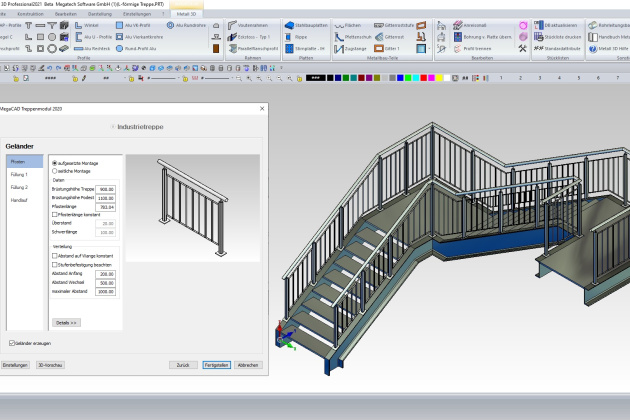This screenshot has width=630, height=420.
Task: Expand the Details >> section
Action: coord(66,323)
